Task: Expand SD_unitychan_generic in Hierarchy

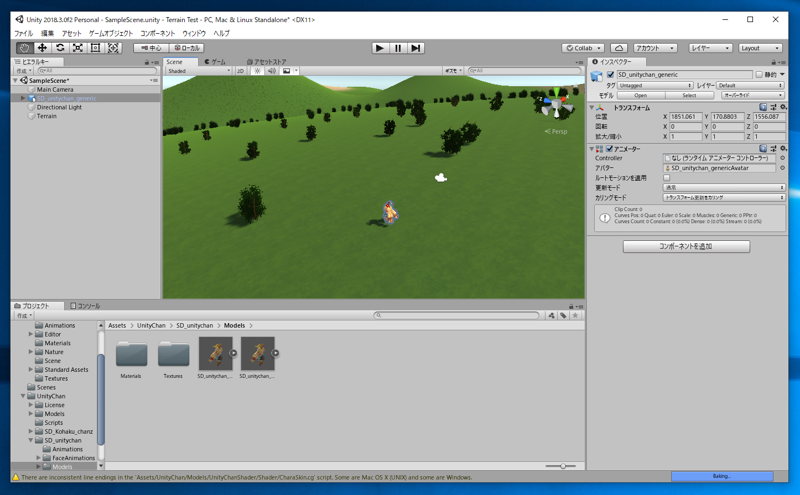Action: pos(23,98)
